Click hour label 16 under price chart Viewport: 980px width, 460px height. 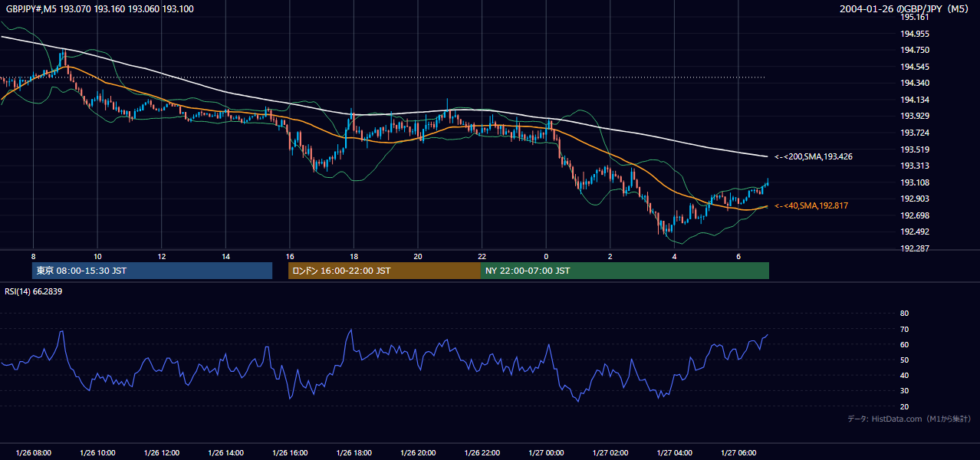coord(289,256)
